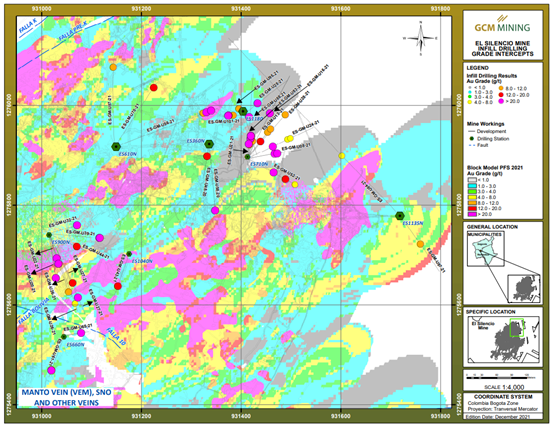552x426 pixels.
Task: Select the ES660N drilling station marker
Action: point(64,337)
